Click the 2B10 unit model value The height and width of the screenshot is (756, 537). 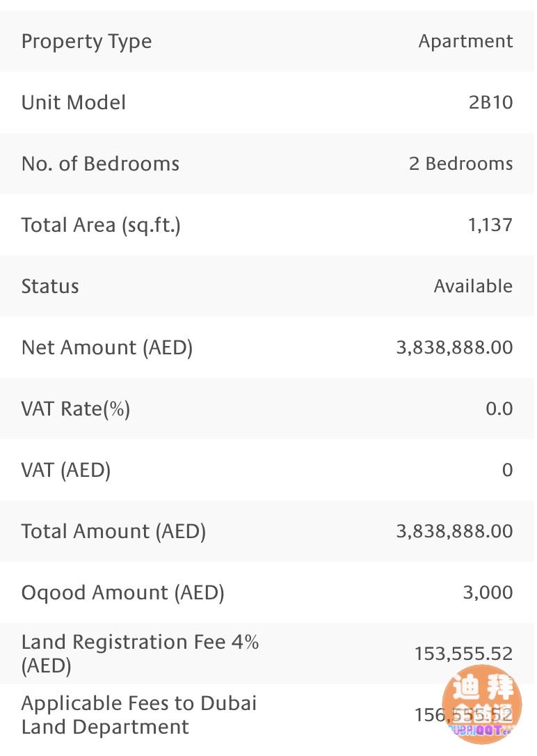point(490,103)
